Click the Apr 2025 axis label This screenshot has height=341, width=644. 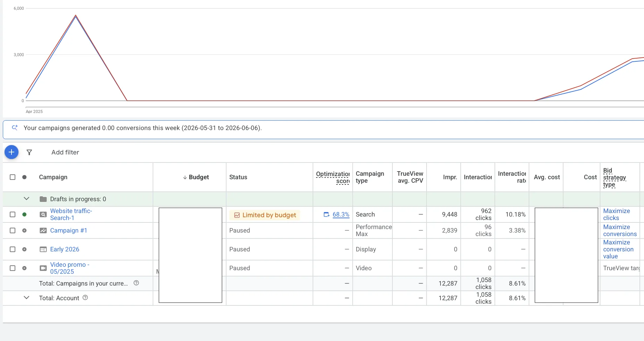tap(34, 112)
